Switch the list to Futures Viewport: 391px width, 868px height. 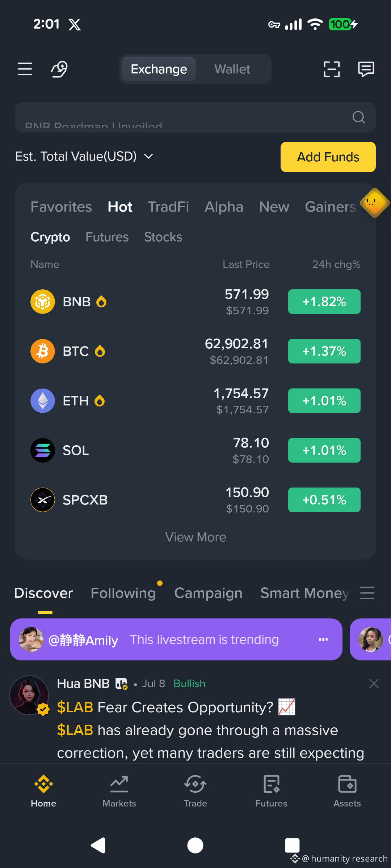pos(107,237)
